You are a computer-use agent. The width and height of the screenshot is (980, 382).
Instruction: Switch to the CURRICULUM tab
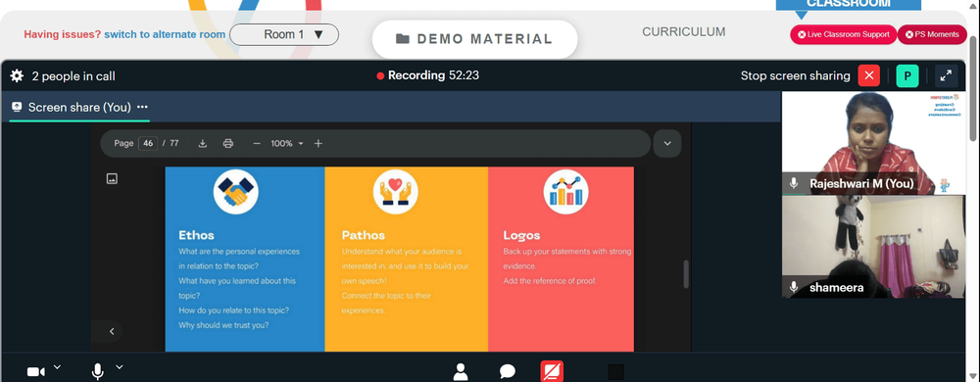click(x=684, y=31)
